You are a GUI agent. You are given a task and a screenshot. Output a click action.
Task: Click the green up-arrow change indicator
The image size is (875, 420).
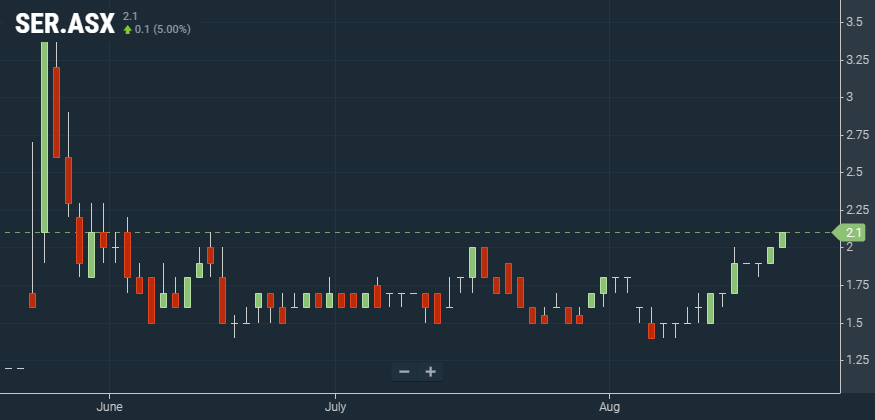tap(128, 30)
